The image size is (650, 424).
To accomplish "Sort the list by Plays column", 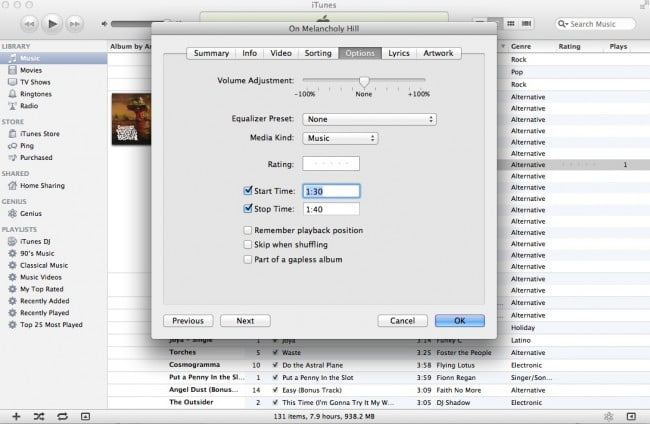I will click(618, 46).
